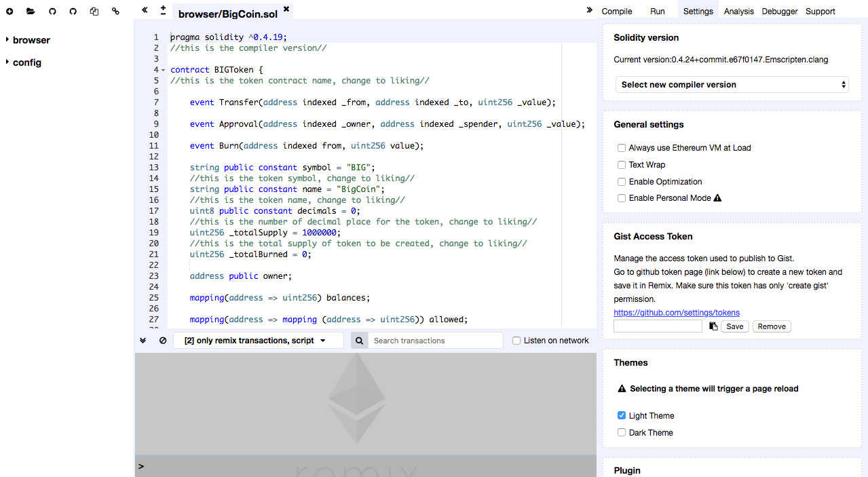
Task: Toggle Text Wrap checkbox
Action: point(622,165)
